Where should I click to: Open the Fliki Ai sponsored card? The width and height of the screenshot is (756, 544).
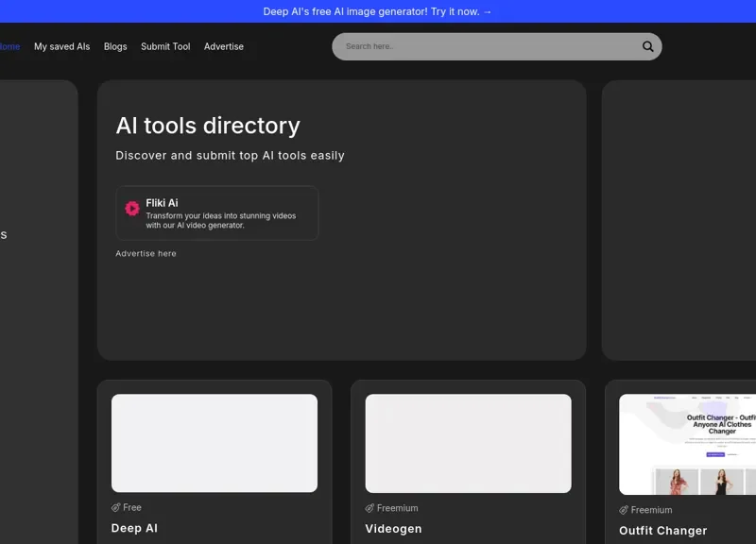point(217,213)
